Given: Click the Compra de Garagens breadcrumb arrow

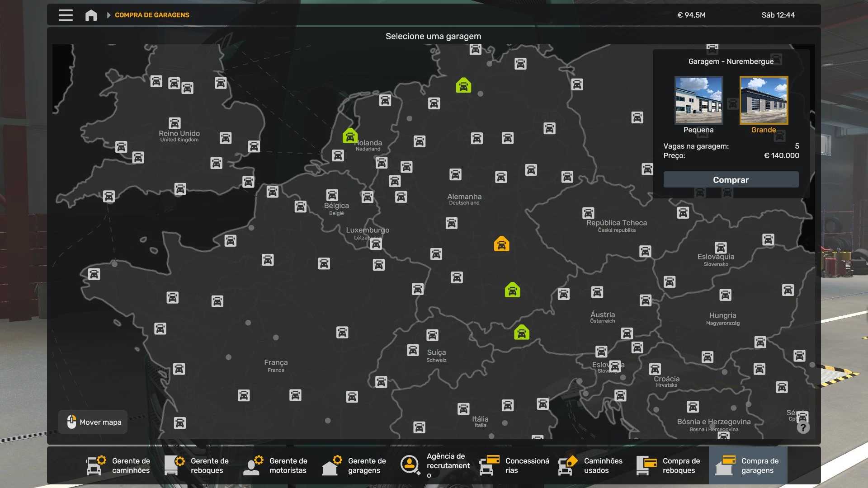Looking at the screenshot, I should 108,15.
